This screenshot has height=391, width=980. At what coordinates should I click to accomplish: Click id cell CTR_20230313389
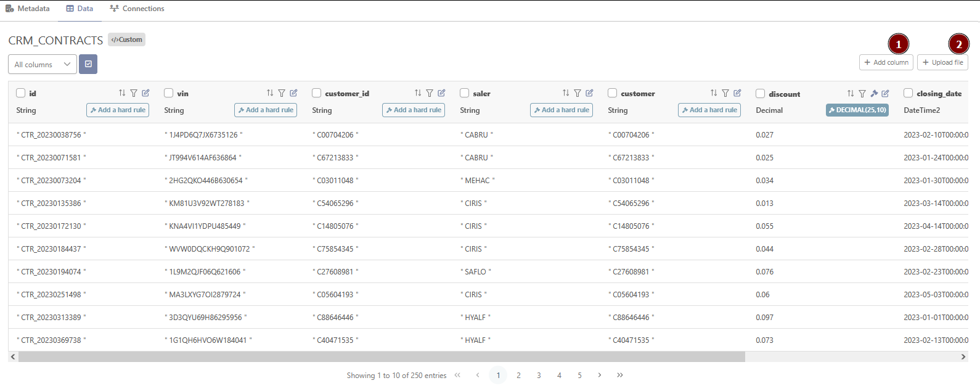click(51, 317)
